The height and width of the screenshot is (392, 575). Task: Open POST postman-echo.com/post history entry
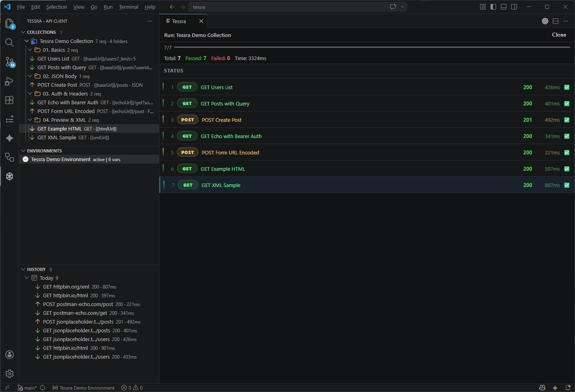click(89, 304)
